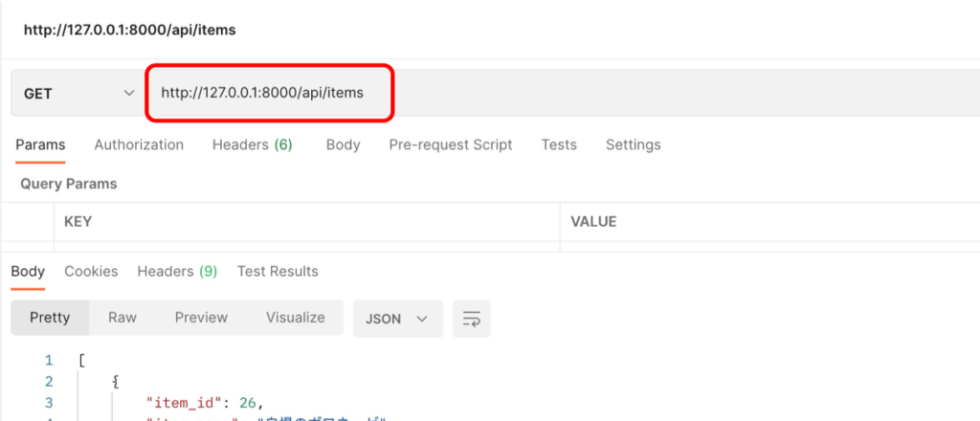980x421 pixels.
Task: View the response Headers (9) tab
Action: coord(177,271)
